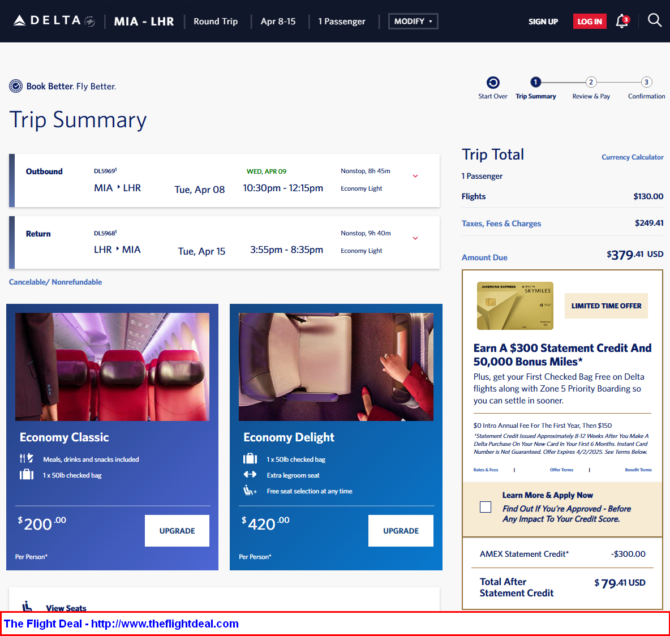Image resolution: width=670 pixels, height=636 pixels.
Task: Click the Economy Delight $420.00 price
Action: [x=265, y=524]
